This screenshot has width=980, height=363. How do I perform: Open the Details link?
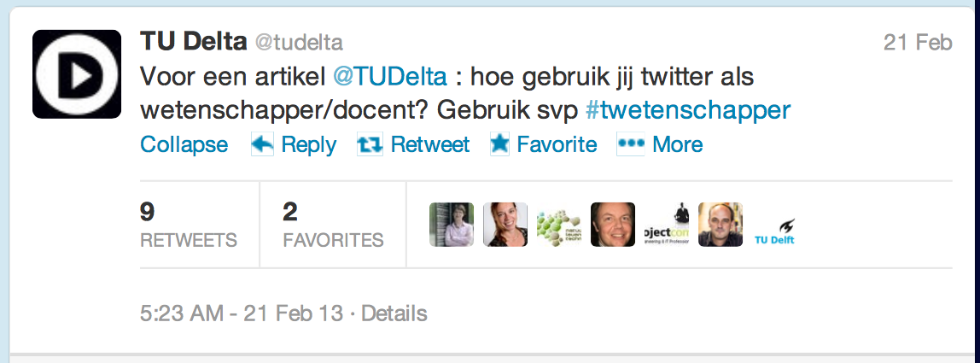point(394,313)
